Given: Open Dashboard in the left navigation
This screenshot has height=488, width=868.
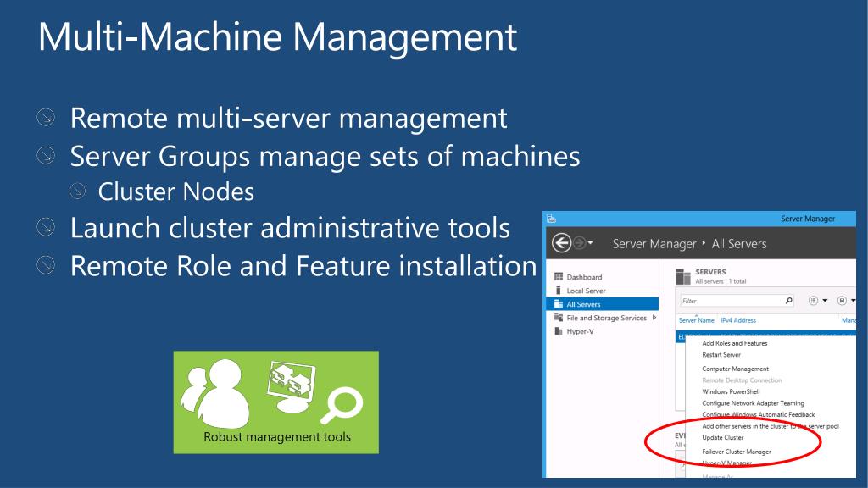Looking at the screenshot, I should (x=584, y=277).
